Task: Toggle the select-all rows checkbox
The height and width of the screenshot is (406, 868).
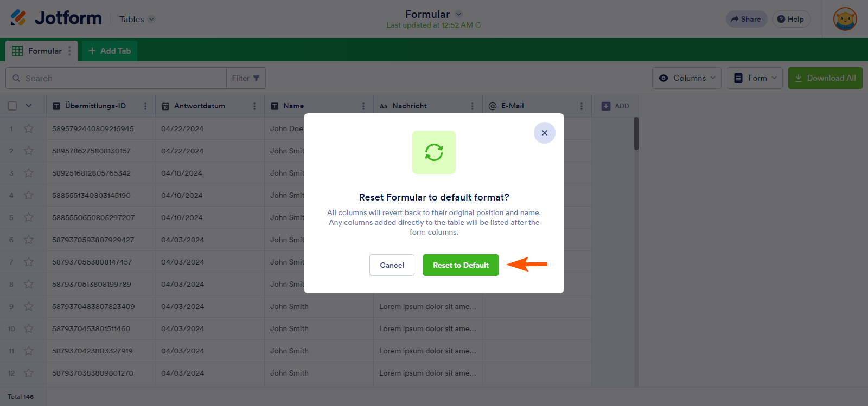Action: pos(12,106)
